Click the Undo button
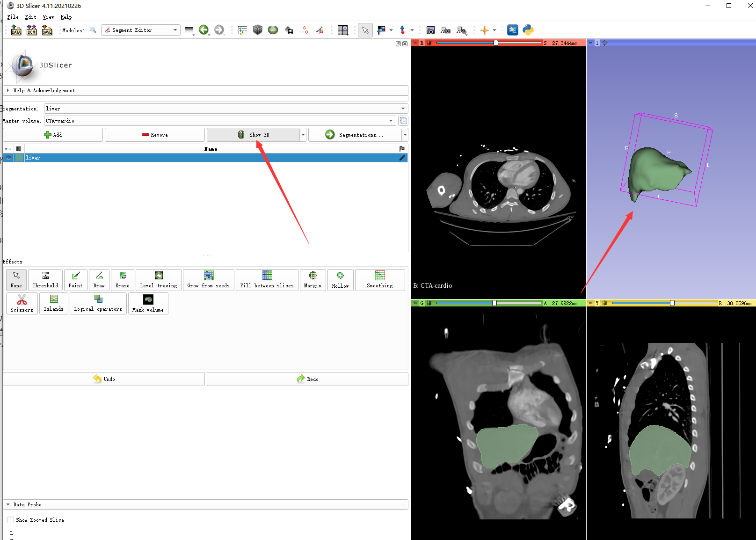 click(103, 379)
